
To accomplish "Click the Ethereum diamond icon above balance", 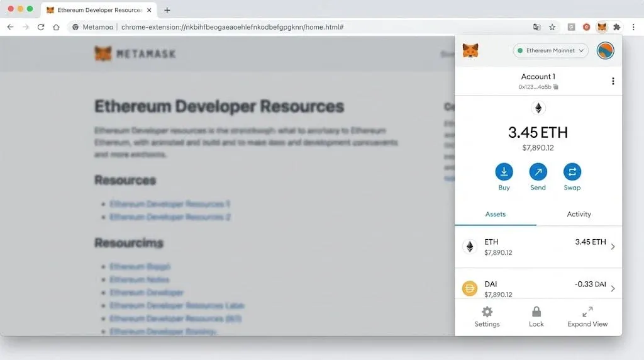I will [x=538, y=108].
